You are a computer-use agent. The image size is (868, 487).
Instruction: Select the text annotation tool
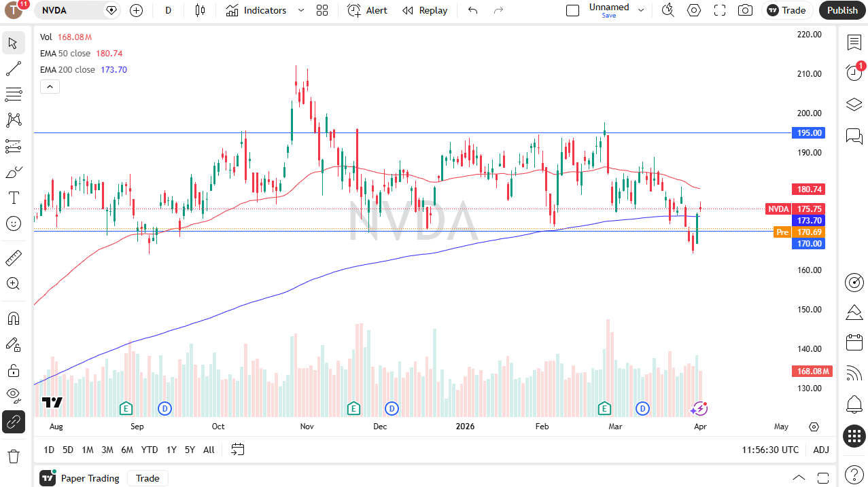(x=14, y=198)
